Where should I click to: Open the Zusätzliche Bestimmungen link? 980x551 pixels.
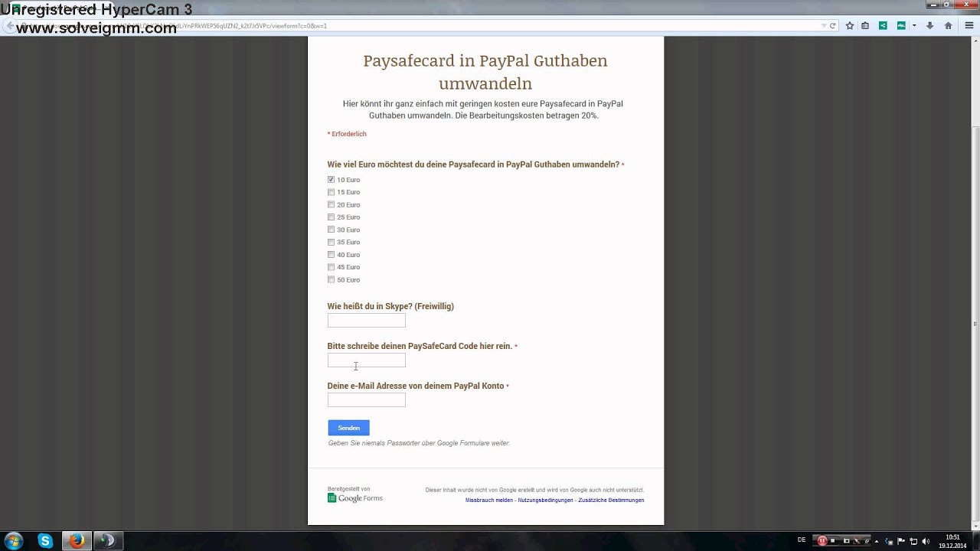click(x=611, y=500)
